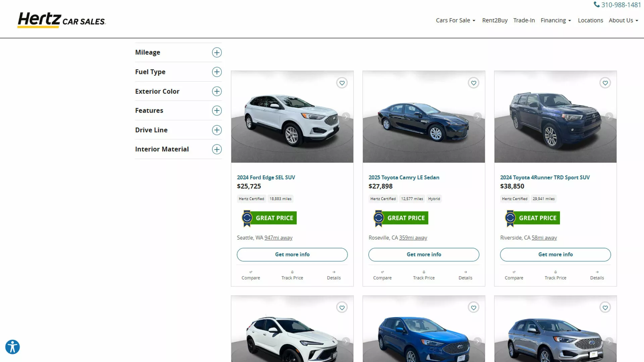Expand Exterior Color filter section

point(217,91)
